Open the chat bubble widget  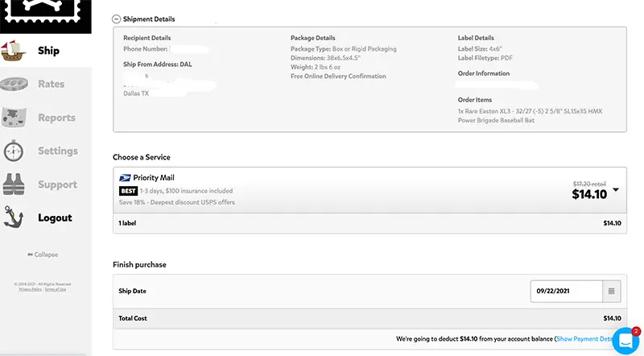(625, 341)
